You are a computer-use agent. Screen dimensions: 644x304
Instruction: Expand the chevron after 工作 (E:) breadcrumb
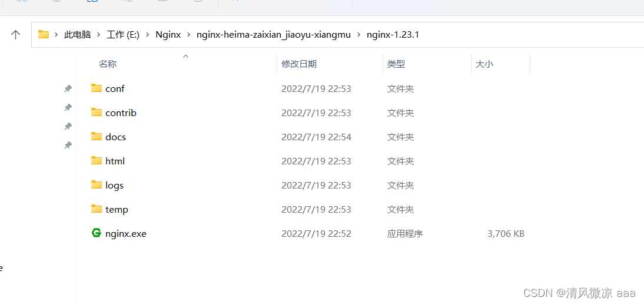tap(147, 35)
